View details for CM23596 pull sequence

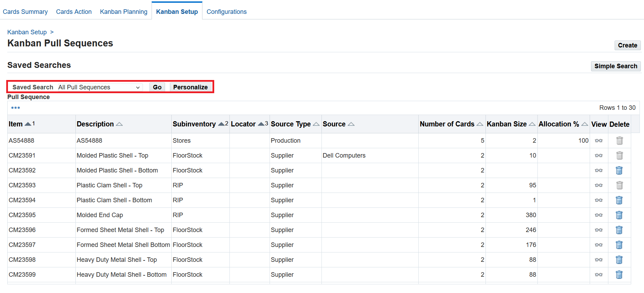pyautogui.click(x=599, y=230)
